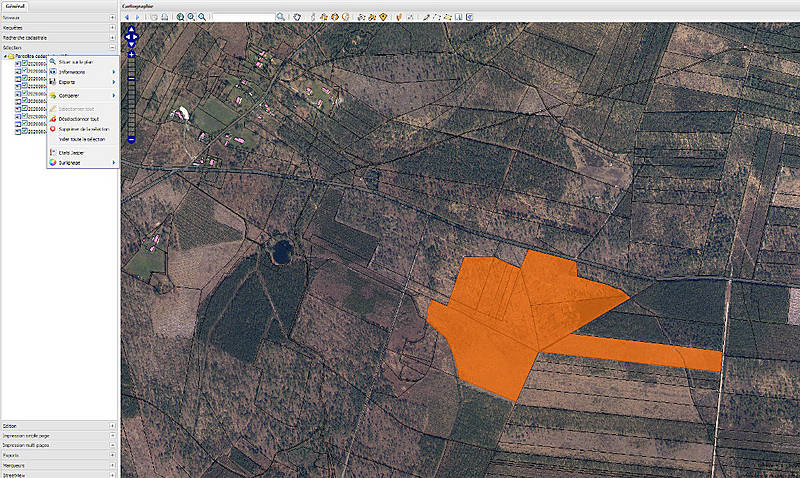800x478 pixels.
Task: Choose Supprimer de la sélection
Action: click(x=83, y=129)
